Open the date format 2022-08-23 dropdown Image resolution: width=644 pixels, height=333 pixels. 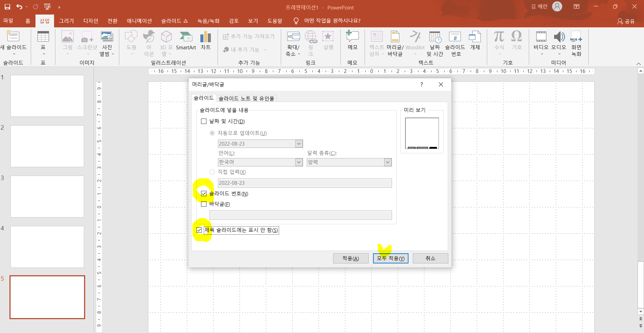point(299,144)
